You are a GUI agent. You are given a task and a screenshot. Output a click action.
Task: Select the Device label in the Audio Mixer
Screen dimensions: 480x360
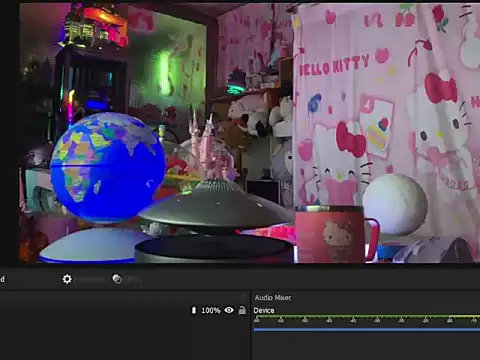pyautogui.click(x=264, y=310)
